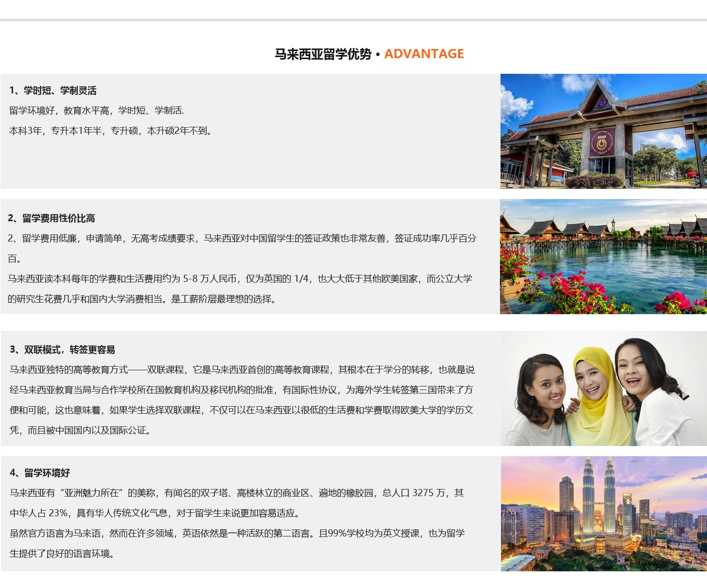The image size is (707, 588).
Task: Select the heading 4、留学环境好
Action: [40, 473]
